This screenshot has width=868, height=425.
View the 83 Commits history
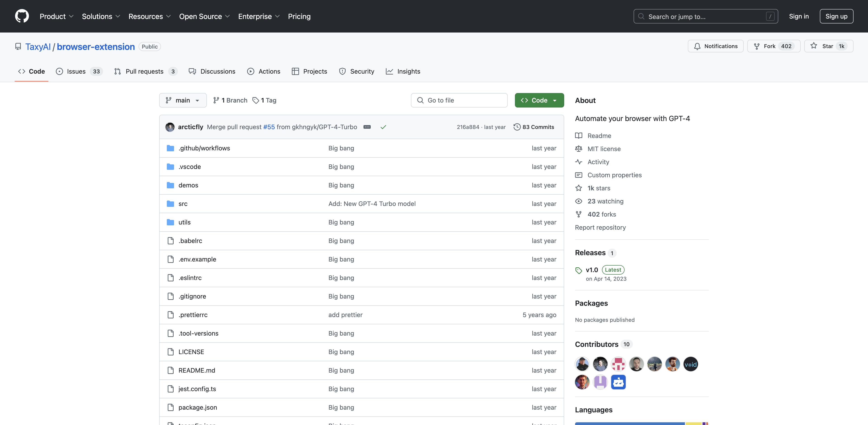click(533, 127)
